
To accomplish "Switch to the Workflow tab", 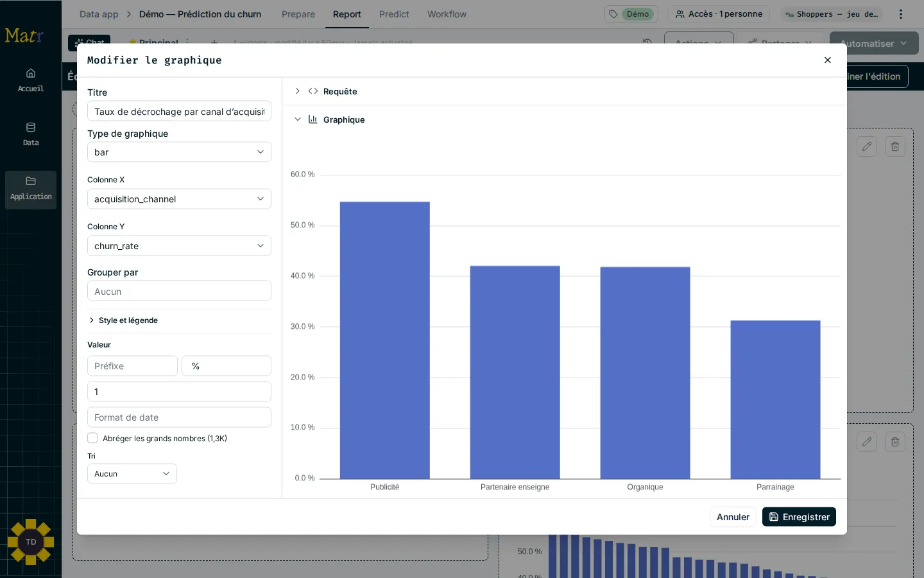I will coord(447,14).
